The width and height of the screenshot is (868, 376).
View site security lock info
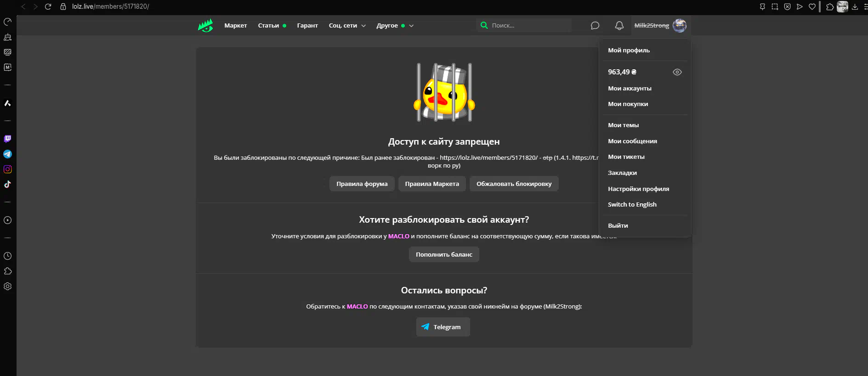pos(63,7)
